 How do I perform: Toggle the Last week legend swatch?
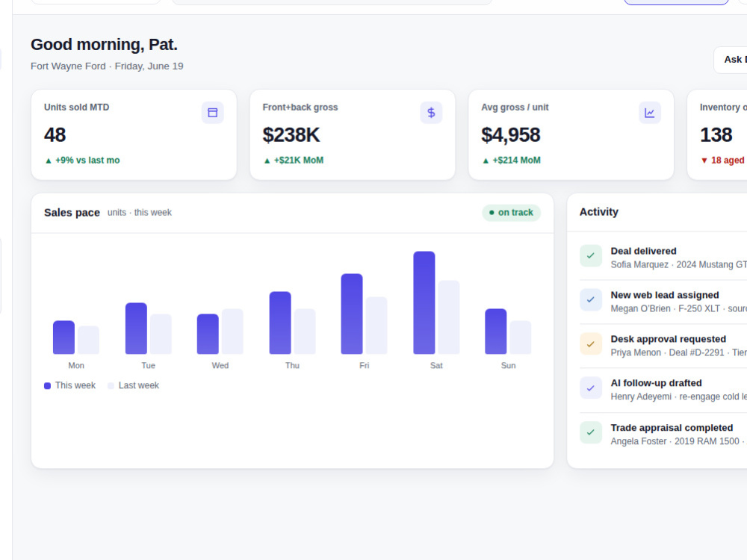tap(111, 386)
